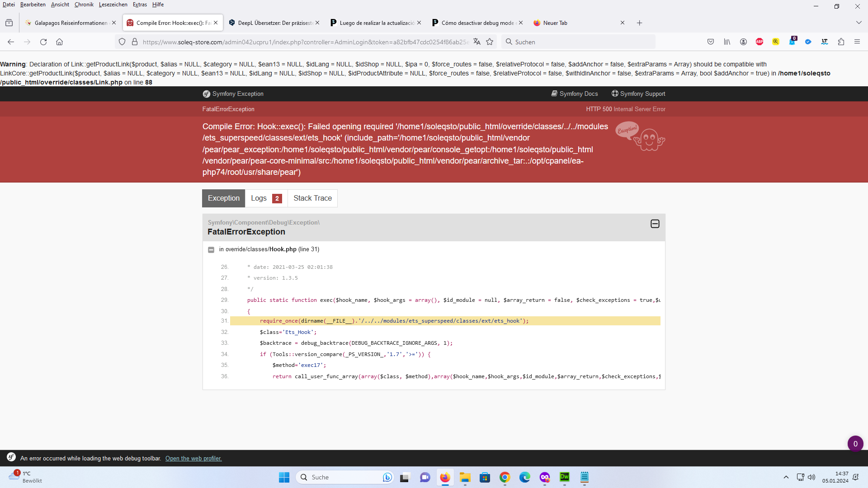
Task: Open Google Chrome from the taskbar
Action: [505, 478]
